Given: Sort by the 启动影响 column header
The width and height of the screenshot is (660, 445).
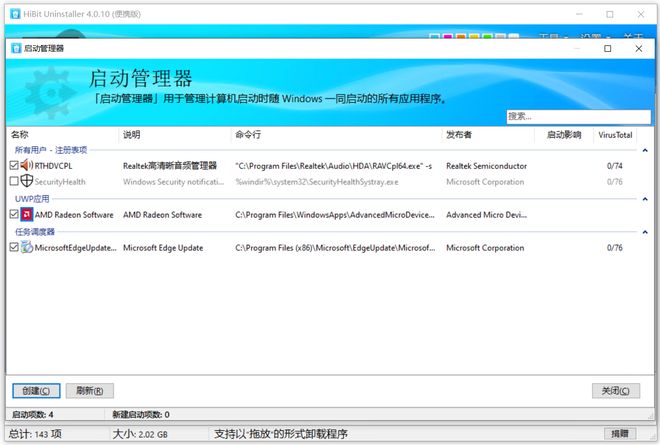Looking at the screenshot, I should tap(564, 135).
